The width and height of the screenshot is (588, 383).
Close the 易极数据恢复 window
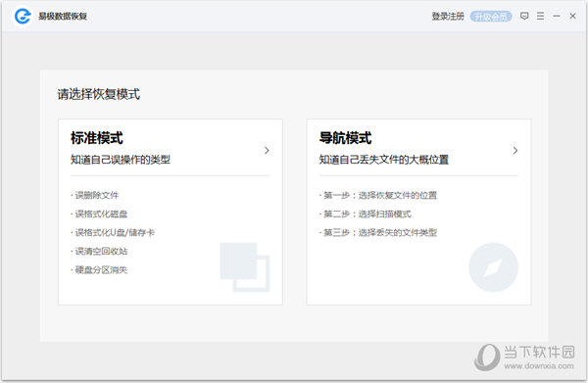click(572, 16)
